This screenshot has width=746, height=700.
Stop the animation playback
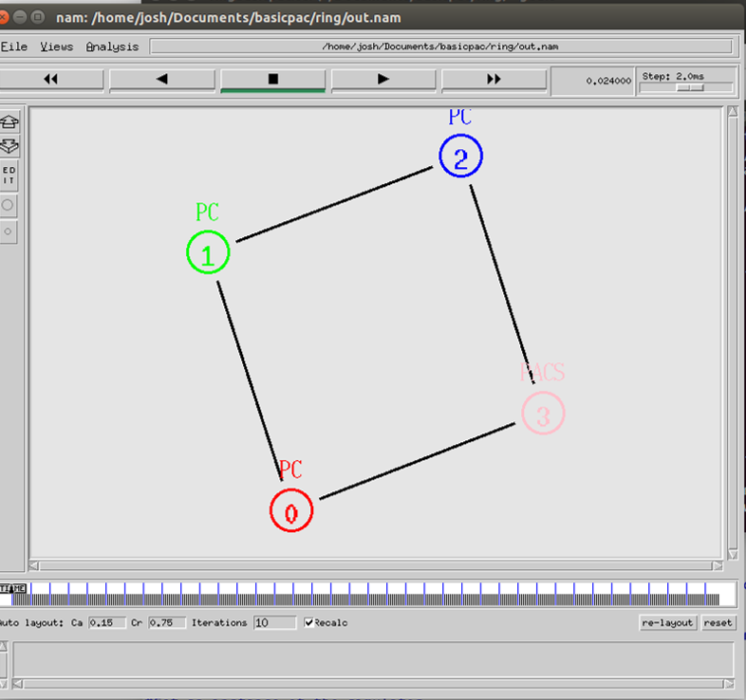pos(272,80)
